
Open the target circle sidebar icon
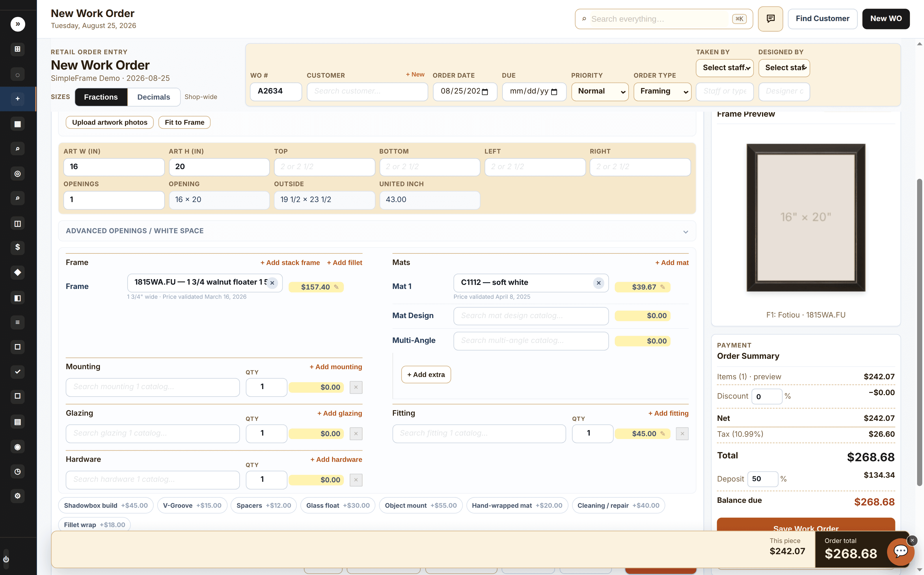18,174
